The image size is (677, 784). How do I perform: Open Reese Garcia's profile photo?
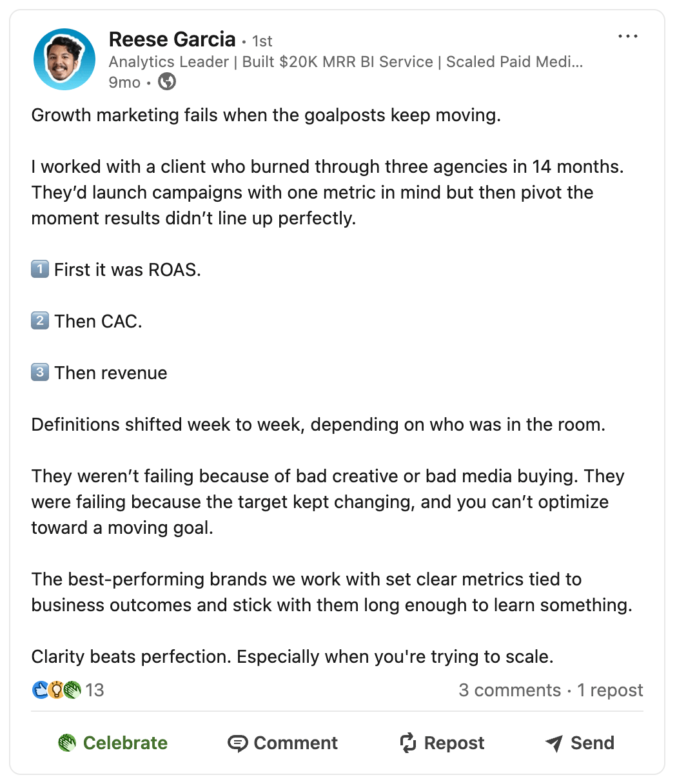64,59
